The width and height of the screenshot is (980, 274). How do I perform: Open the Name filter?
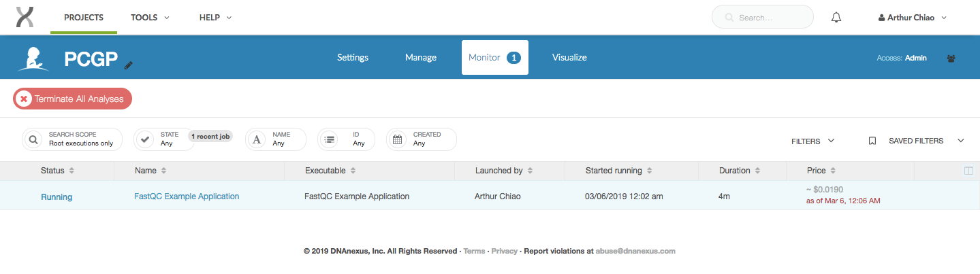(x=276, y=139)
